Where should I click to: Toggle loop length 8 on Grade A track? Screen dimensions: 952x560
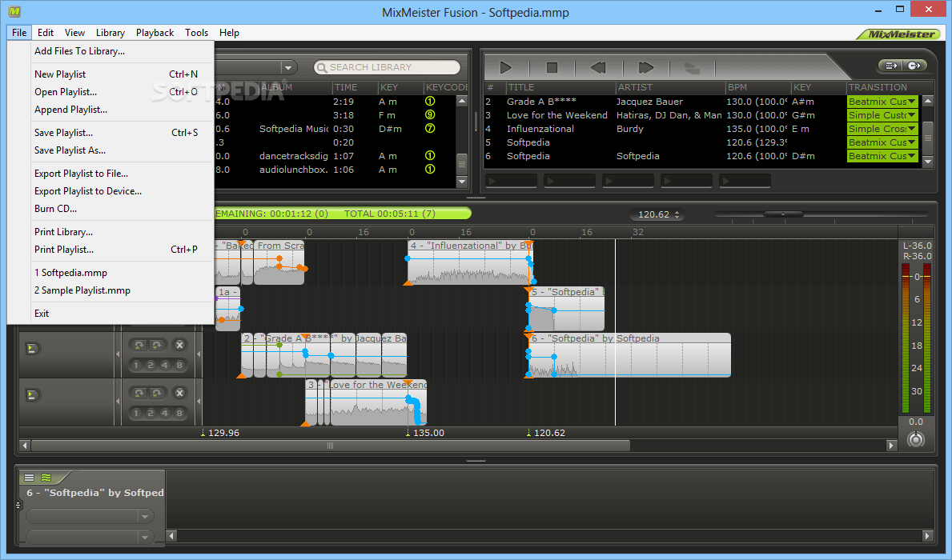pyautogui.click(x=179, y=366)
